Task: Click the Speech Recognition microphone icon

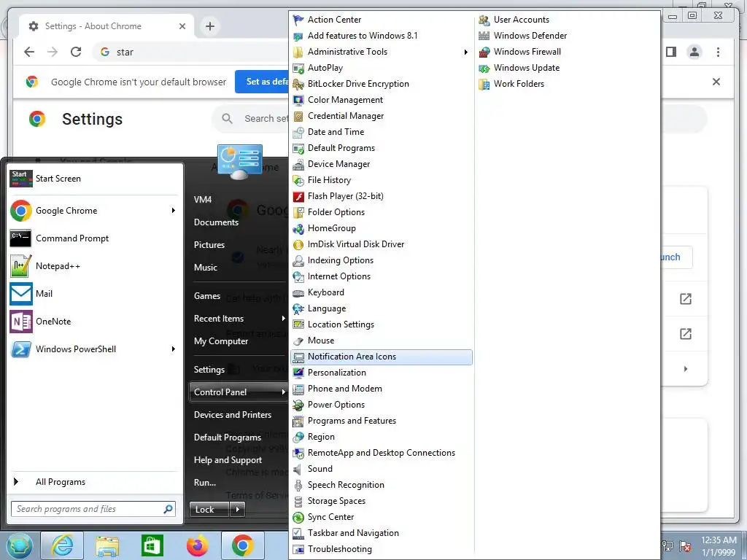Action: [x=298, y=485]
